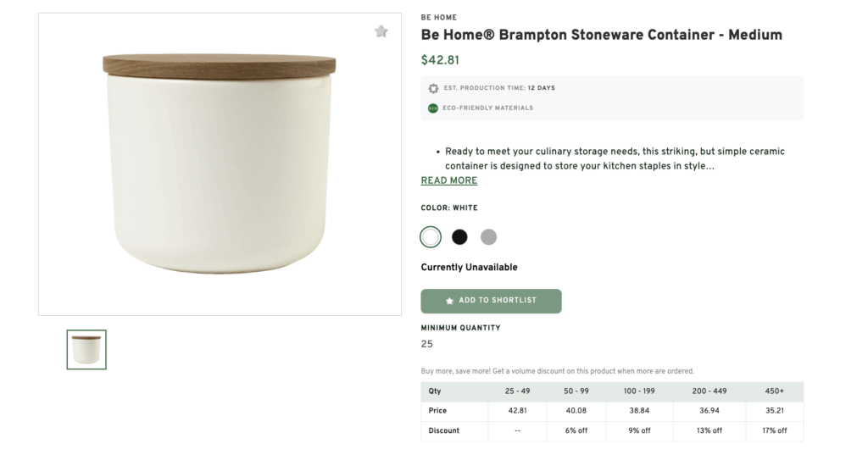This screenshot has width=868, height=449.
Task: Choose the 200 - 449 quantity tier
Action: point(709,391)
